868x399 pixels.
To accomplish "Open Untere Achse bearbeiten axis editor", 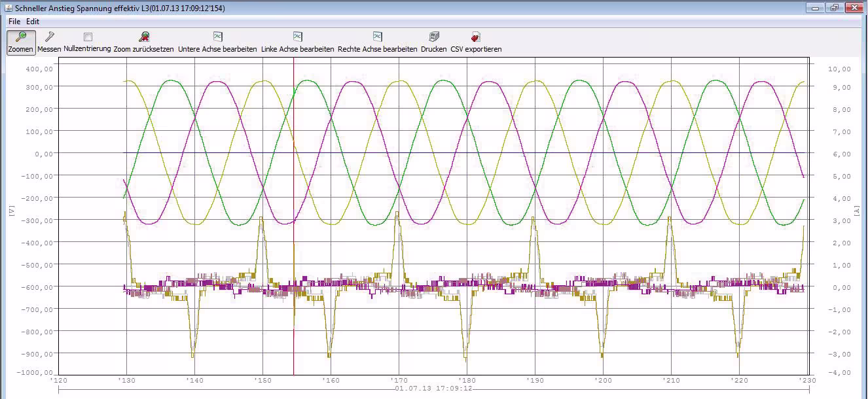I will 217,37.
